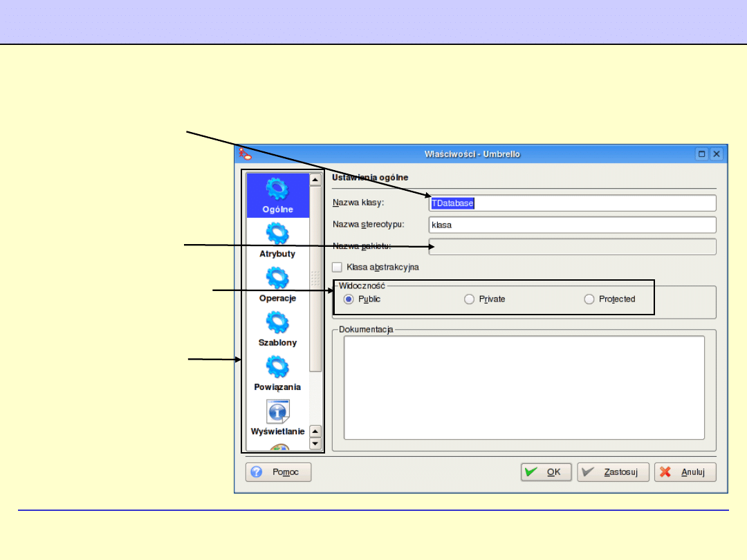Open help via Pomoc button
This screenshot has width=747, height=560.
tap(278, 472)
